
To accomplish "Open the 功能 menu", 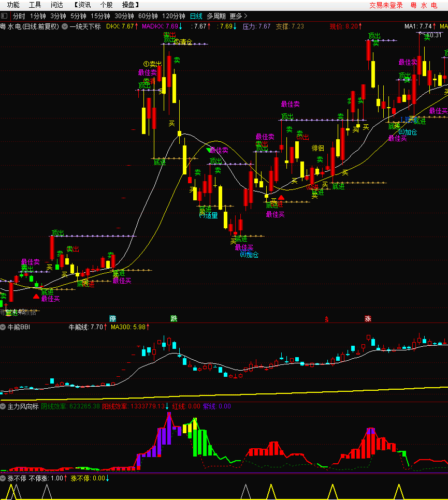I will [13, 5].
